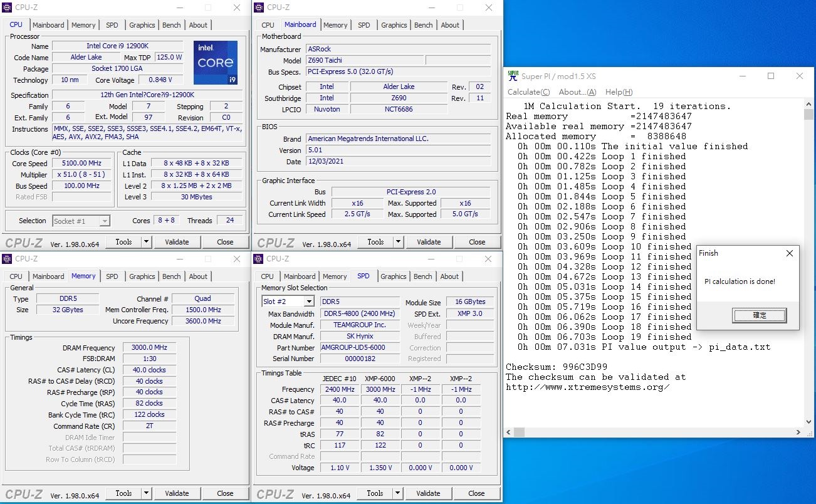Click the PI calculation is done! message
The width and height of the screenshot is (816, 504).
(740, 281)
